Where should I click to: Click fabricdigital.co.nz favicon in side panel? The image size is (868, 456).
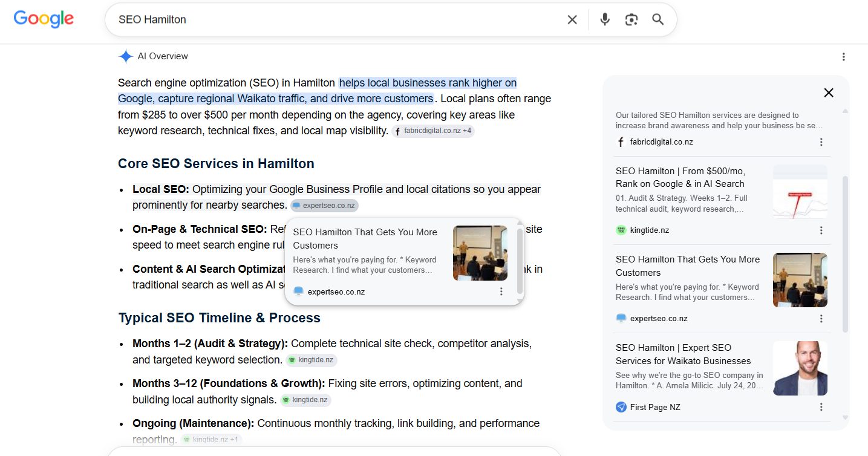[x=621, y=142]
